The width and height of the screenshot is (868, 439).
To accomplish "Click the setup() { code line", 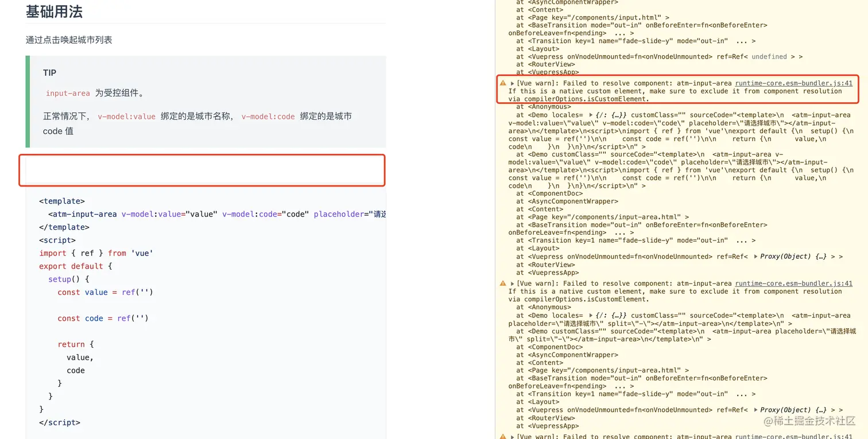I will [x=69, y=279].
